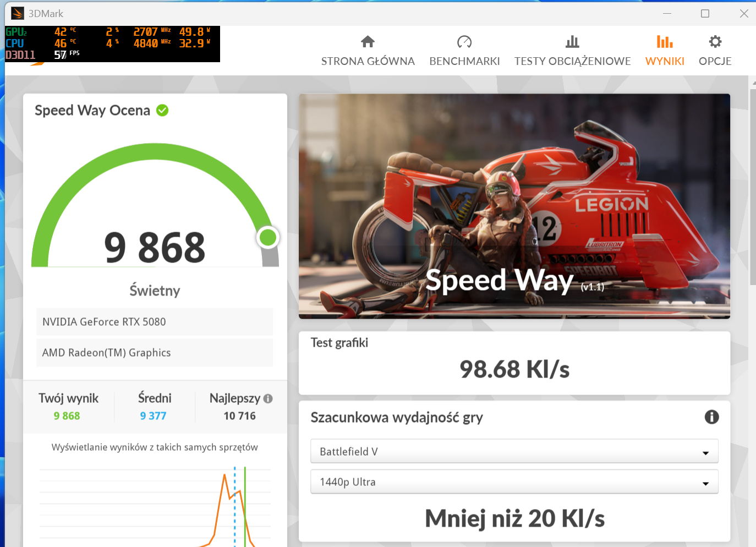Open options via the gear icon
Image resolution: width=756 pixels, height=547 pixels.
[x=715, y=42]
